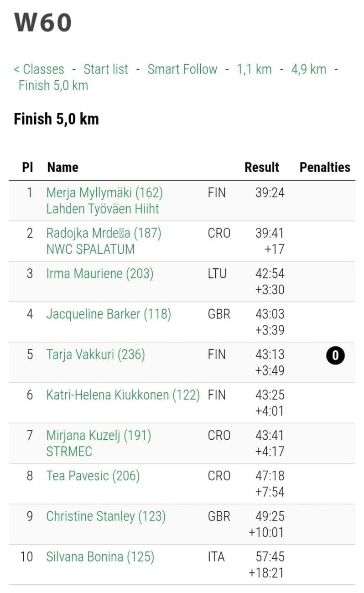The height and width of the screenshot is (593, 364).
Task: Go back to Classes list
Action: [x=39, y=69]
